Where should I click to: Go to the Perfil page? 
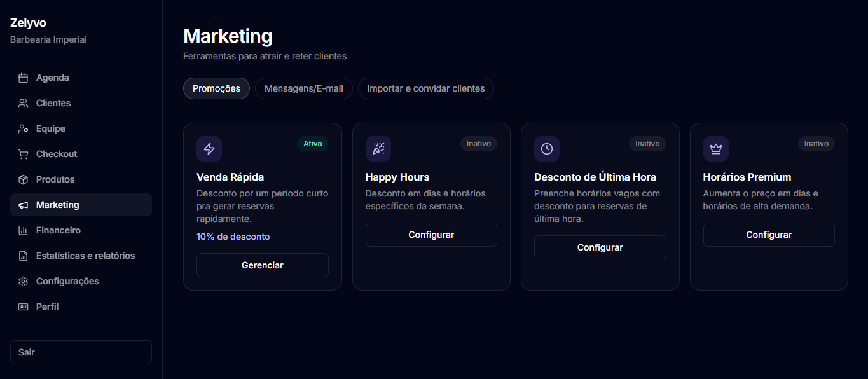(81, 307)
